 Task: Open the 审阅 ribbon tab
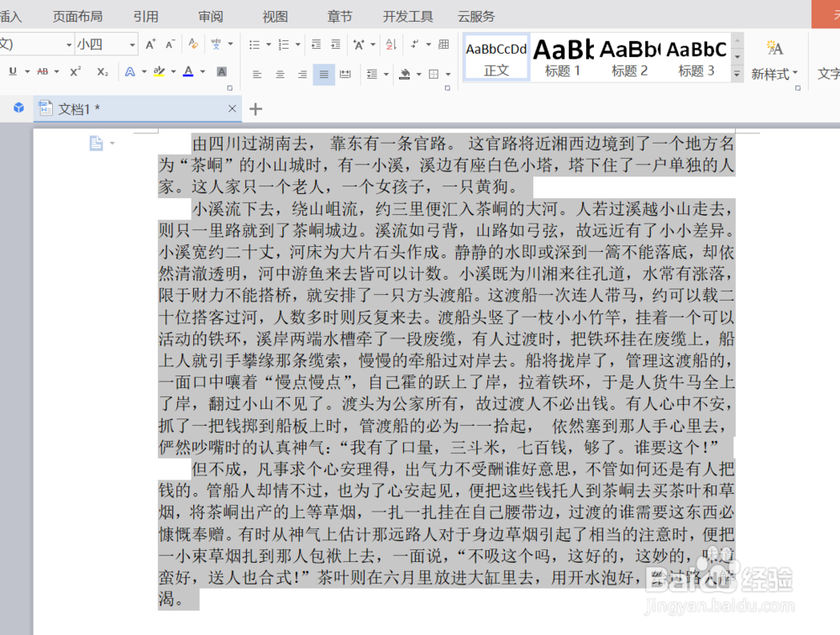click(211, 17)
